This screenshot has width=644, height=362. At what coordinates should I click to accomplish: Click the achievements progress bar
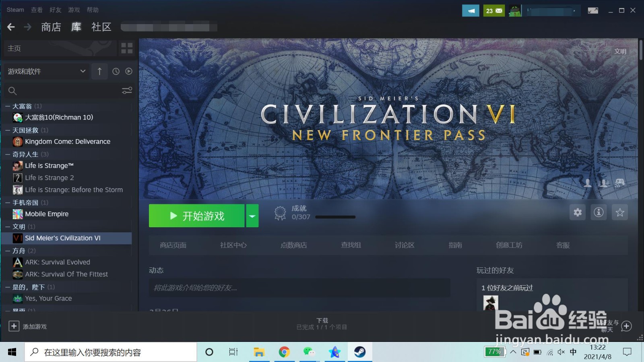335,217
